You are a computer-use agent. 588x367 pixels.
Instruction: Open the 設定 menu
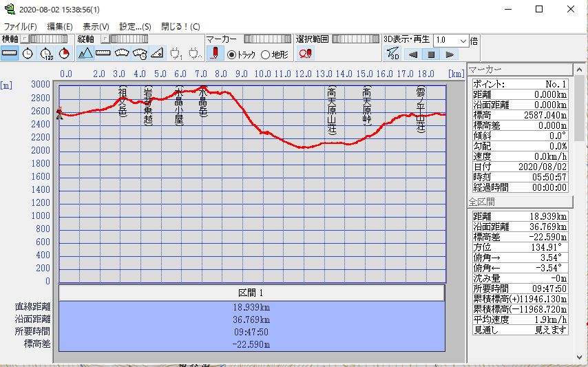click(x=135, y=26)
